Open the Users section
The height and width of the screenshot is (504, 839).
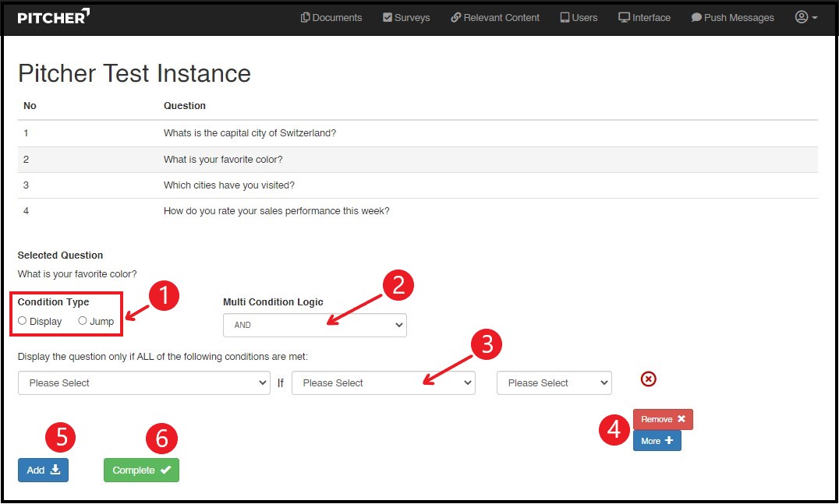coord(579,17)
